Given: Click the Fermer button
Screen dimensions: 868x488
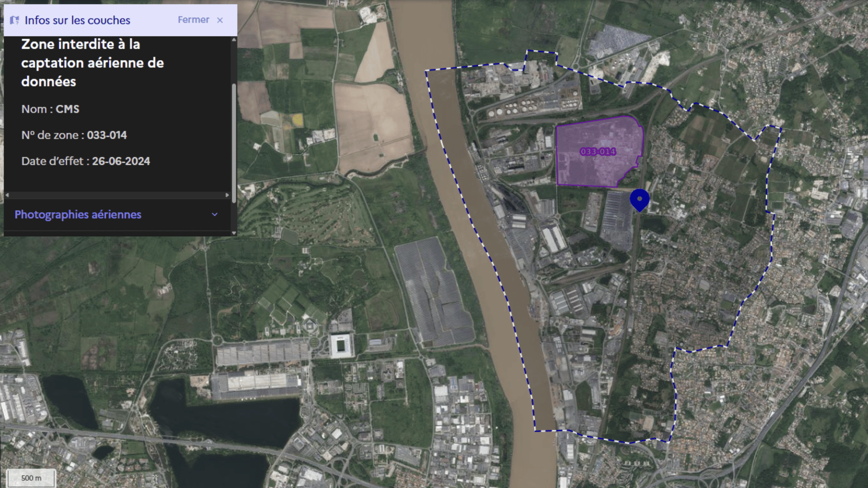Looking at the screenshot, I should tap(193, 20).
